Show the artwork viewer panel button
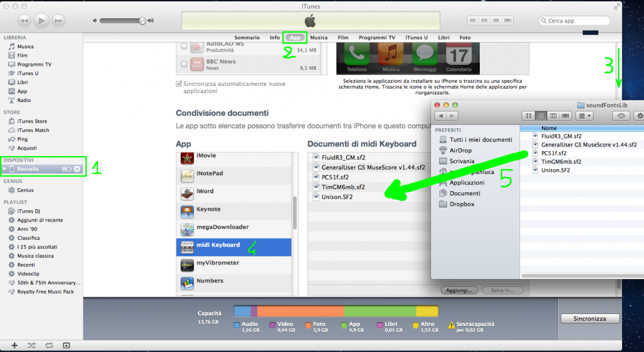Viewport: 644px width, 352px height. coord(66,346)
